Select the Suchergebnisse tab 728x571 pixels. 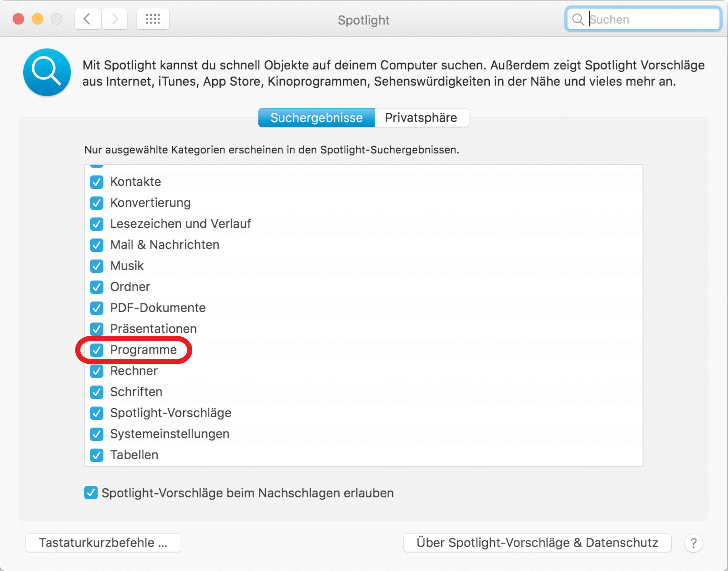[316, 118]
